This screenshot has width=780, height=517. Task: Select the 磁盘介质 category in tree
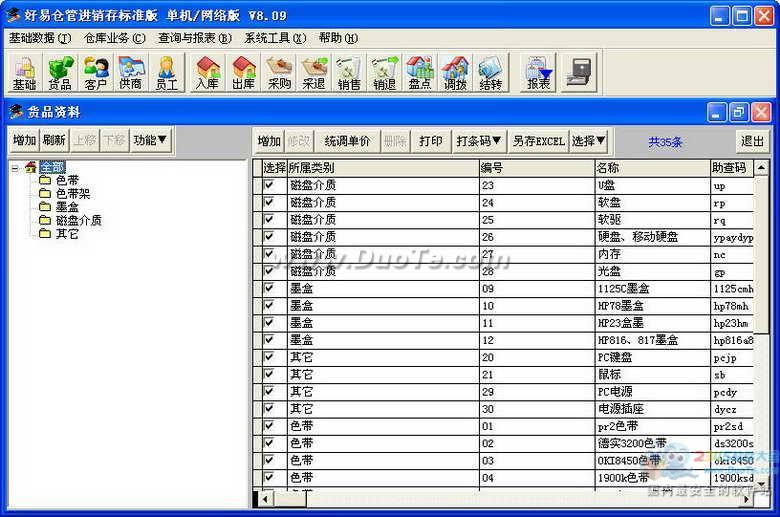click(x=78, y=220)
